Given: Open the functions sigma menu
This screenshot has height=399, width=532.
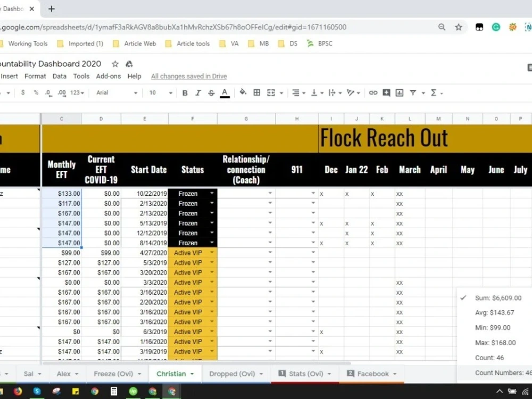Looking at the screenshot, I should 436,93.
